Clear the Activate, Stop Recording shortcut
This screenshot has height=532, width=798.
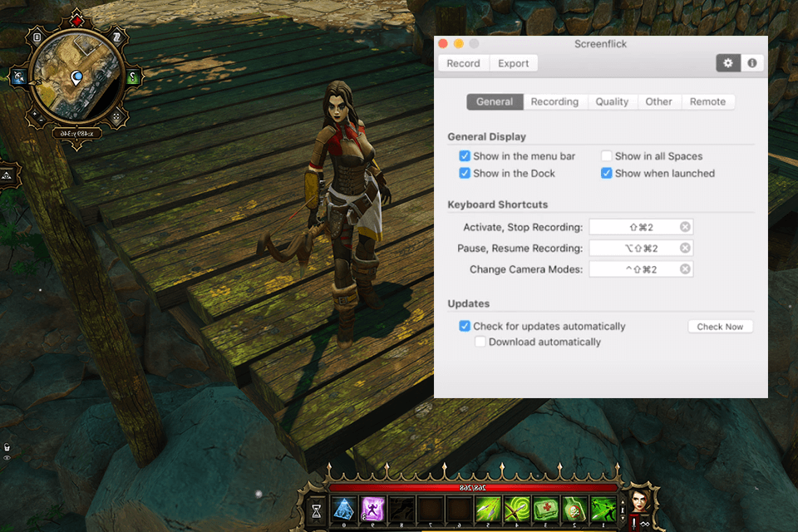[x=685, y=227]
